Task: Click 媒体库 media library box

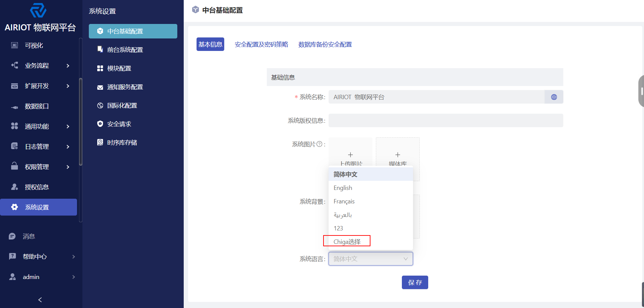Action: pos(398,159)
